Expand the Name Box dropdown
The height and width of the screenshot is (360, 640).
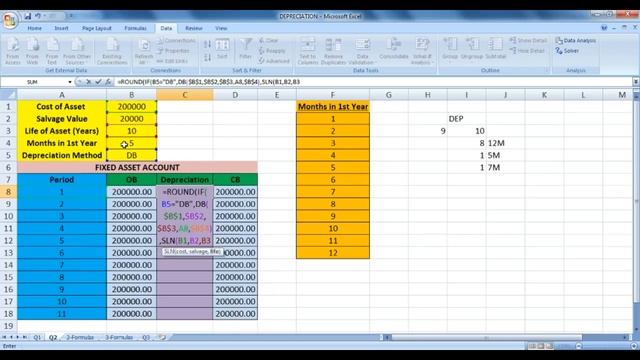point(70,82)
